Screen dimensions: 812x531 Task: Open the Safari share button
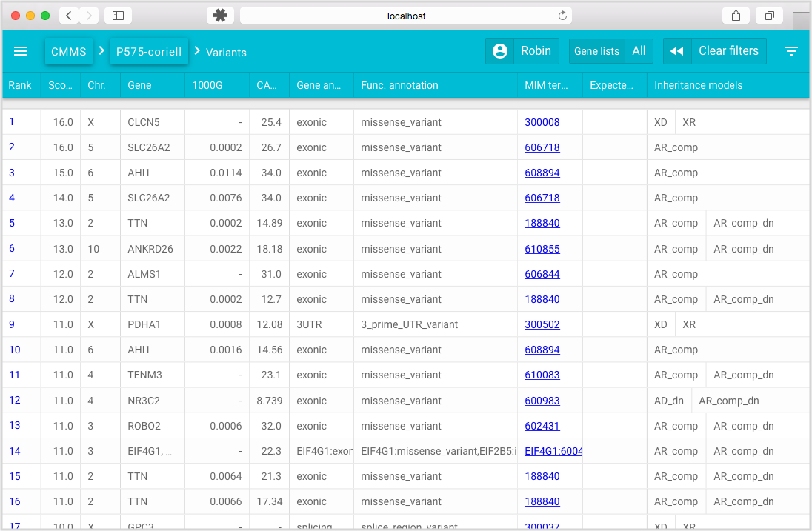[736, 16]
